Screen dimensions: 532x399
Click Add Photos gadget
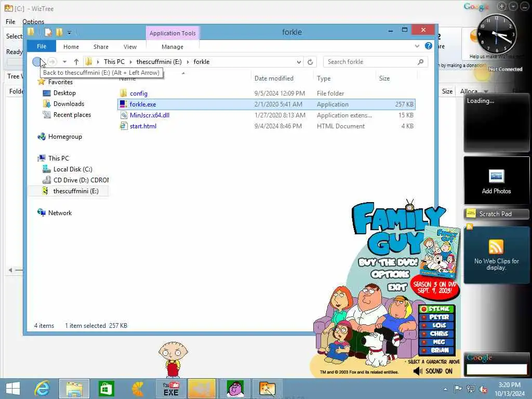(496, 181)
